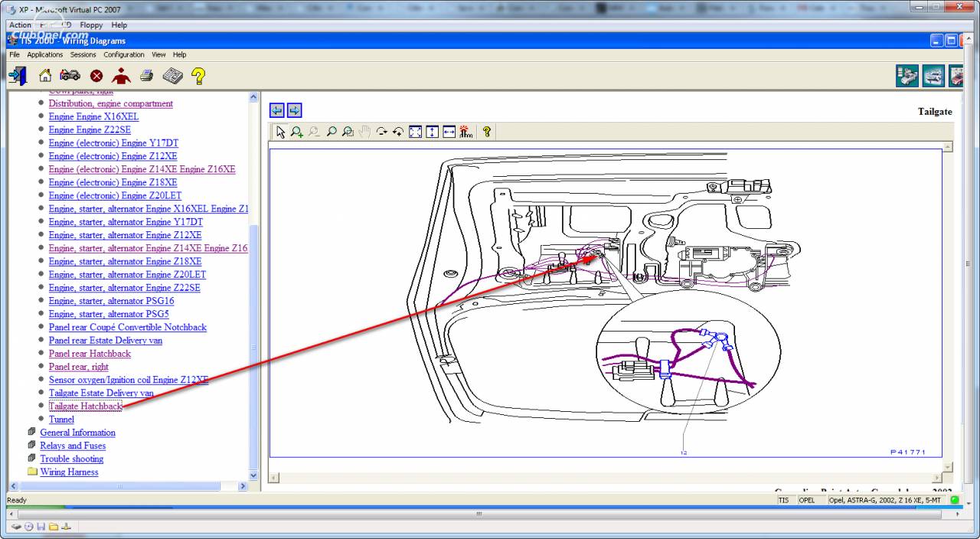Open the TIS Help menu

click(179, 54)
